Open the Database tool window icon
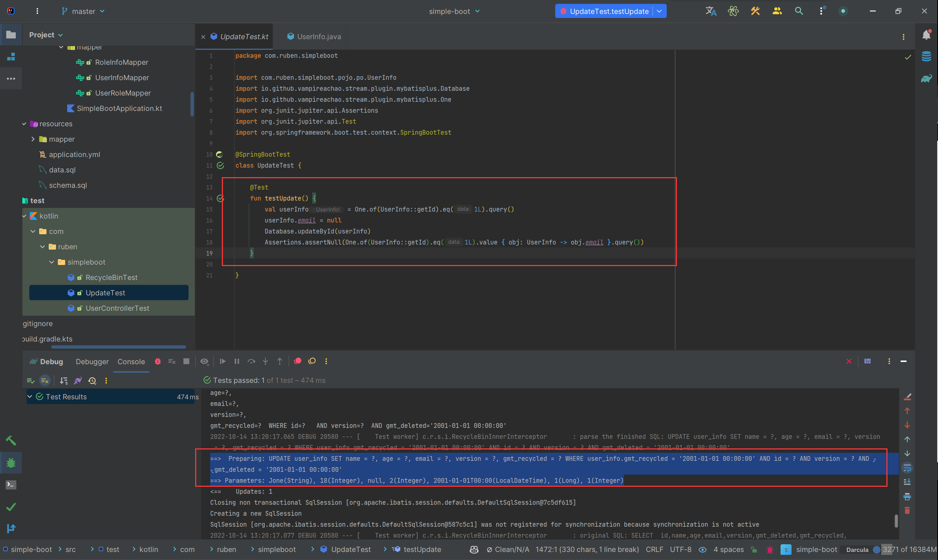Image resolution: width=938 pixels, height=560 pixels. point(926,57)
